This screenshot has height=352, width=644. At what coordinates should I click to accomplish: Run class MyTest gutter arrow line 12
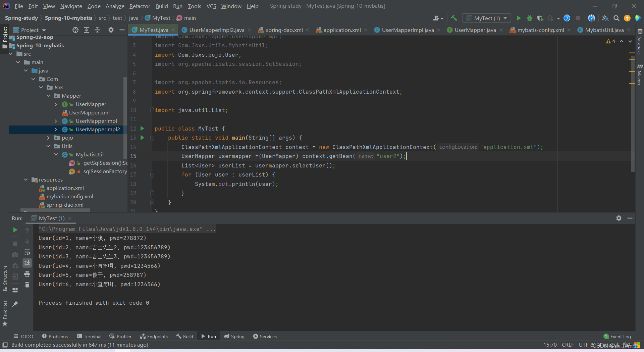click(142, 129)
